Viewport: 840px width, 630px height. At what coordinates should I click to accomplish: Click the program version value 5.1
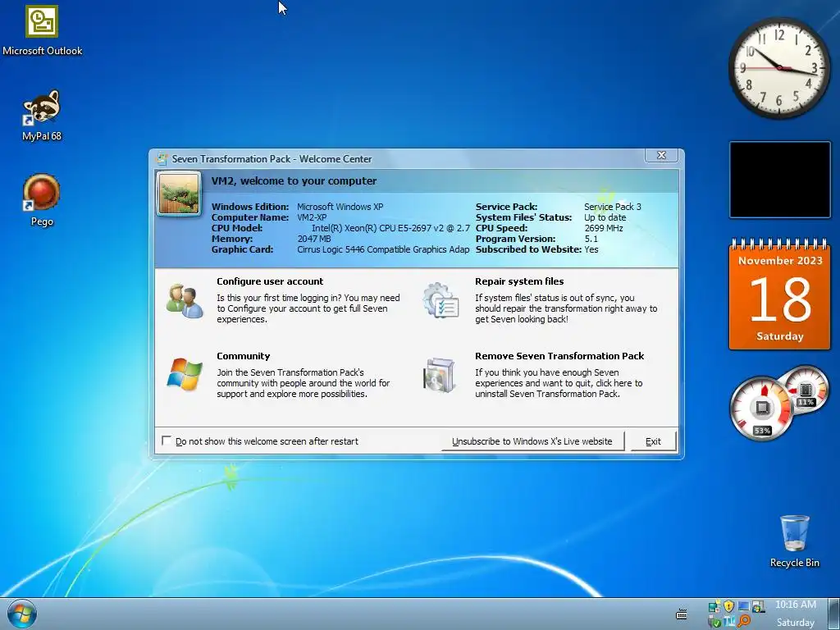click(591, 239)
